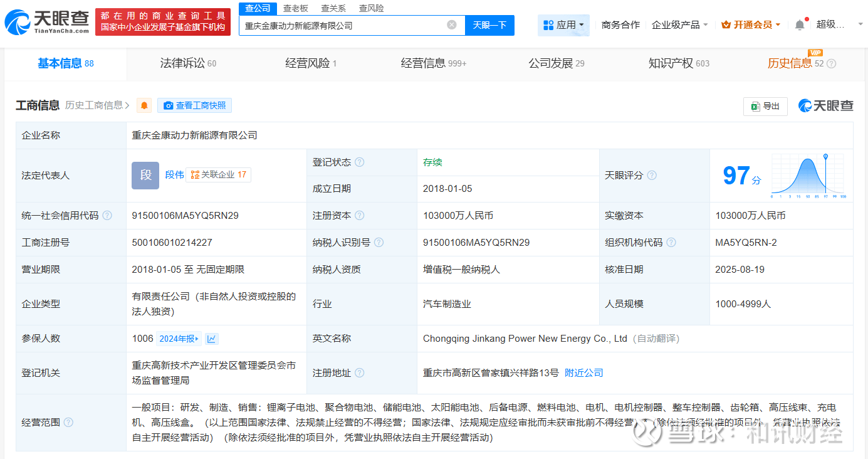868x459 pixels.
Task: Click the help icon beside 历史信息 tab
Action: [832, 64]
